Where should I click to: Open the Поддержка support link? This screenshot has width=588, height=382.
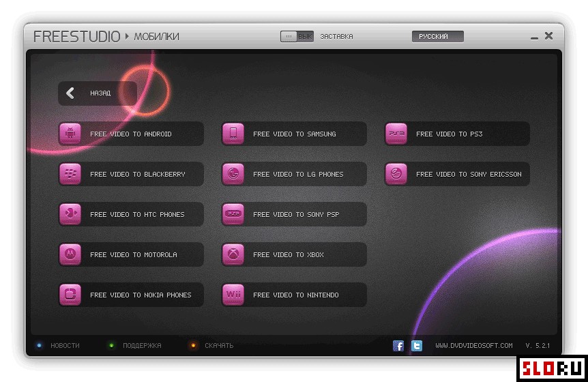point(142,346)
